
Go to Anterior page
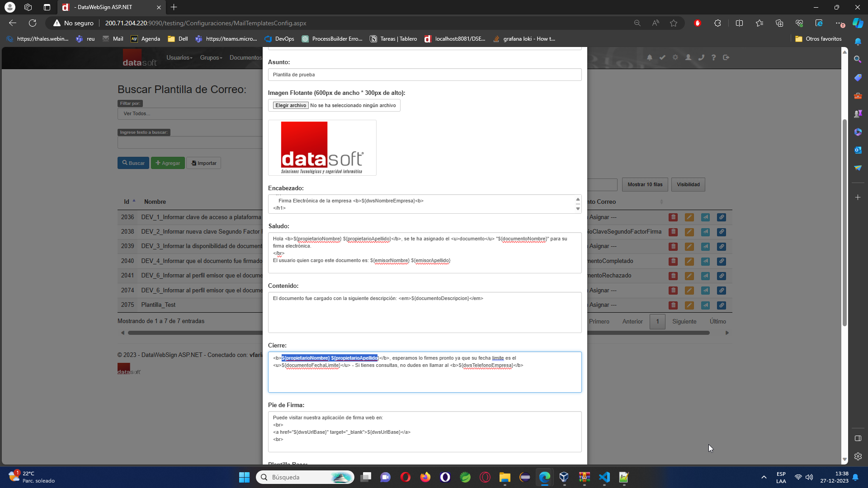pyautogui.click(x=632, y=322)
